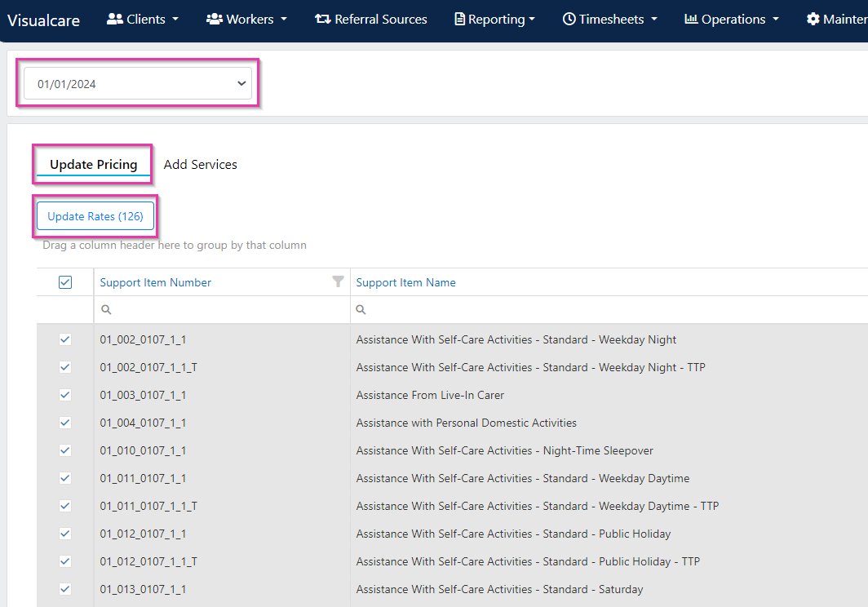Image resolution: width=868 pixels, height=607 pixels.
Task: Select 'Assistance with Personal Domestic Activities' cell
Action: point(466,423)
